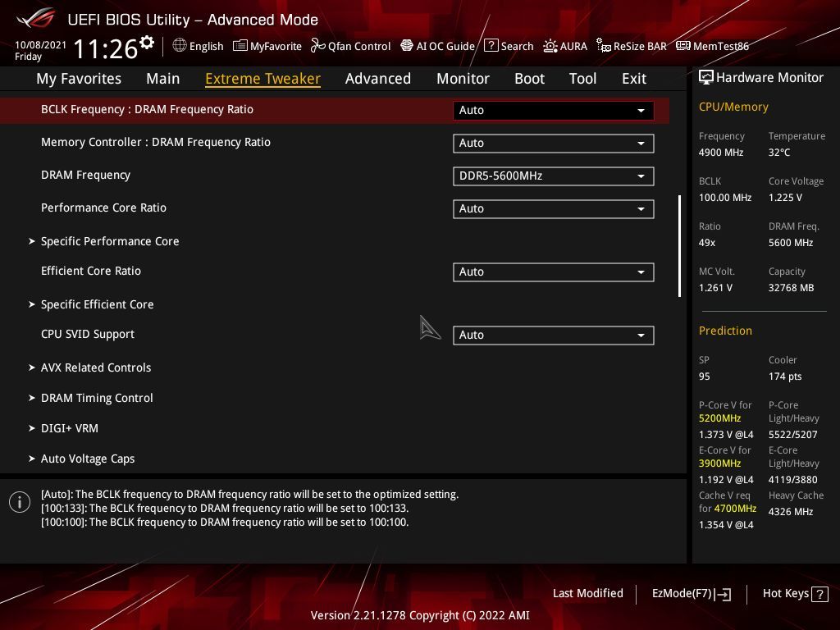The width and height of the screenshot is (840, 630).
Task: Click the info icon in help panel
Action: point(20,502)
